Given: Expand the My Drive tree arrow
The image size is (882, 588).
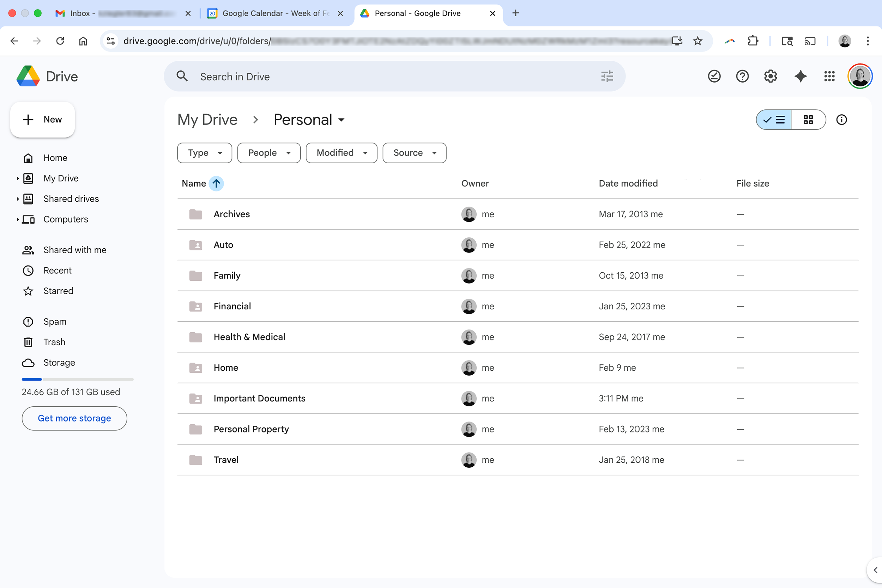Looking at the screenshot, I should coord(17,178).
